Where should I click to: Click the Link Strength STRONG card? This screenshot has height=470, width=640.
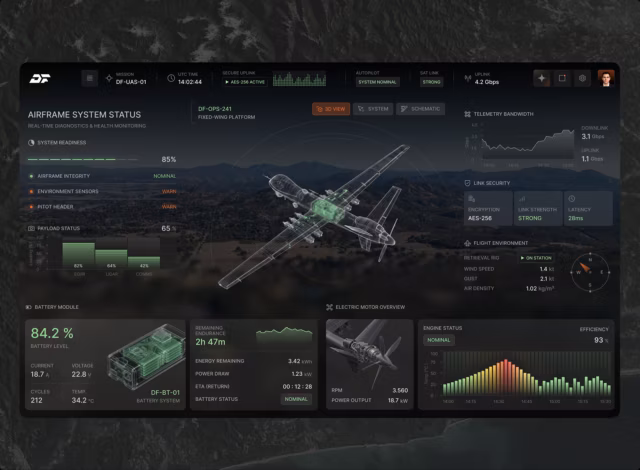(x=538, y=208)
